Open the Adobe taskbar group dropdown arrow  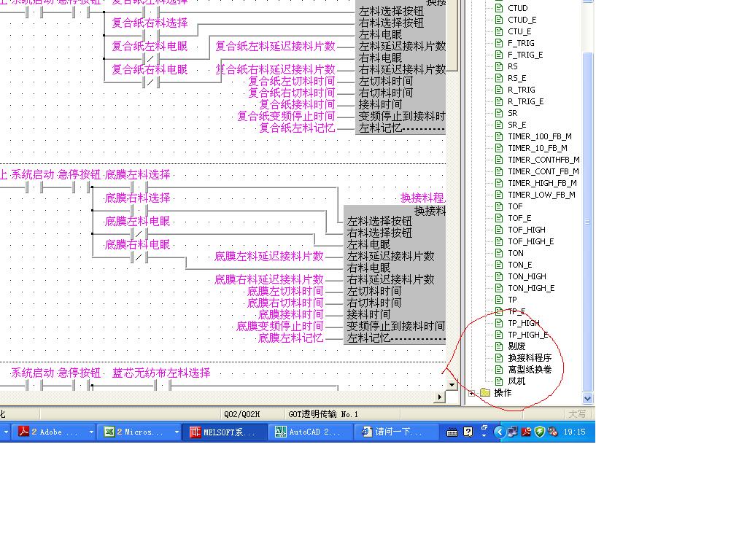(x=91, y=432)
